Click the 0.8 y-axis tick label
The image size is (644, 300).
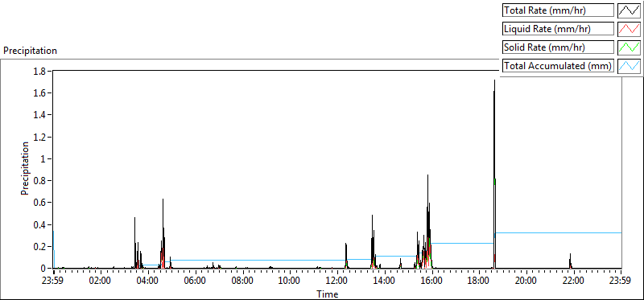(39, 181)
